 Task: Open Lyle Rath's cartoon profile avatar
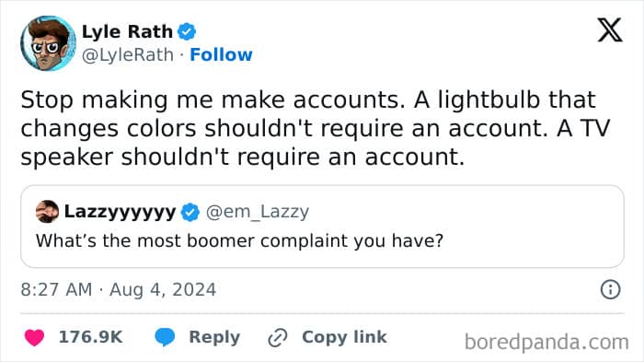pyautogui.click(x=48, y=43)
